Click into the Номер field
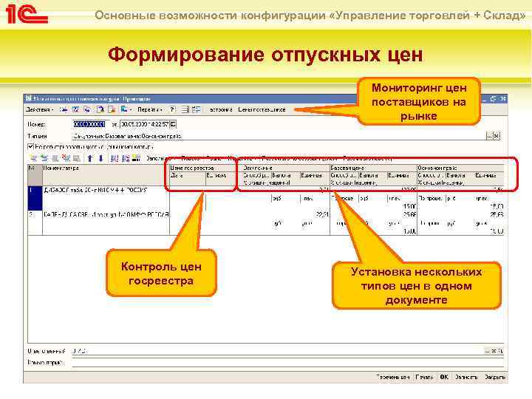 (91, 124)
